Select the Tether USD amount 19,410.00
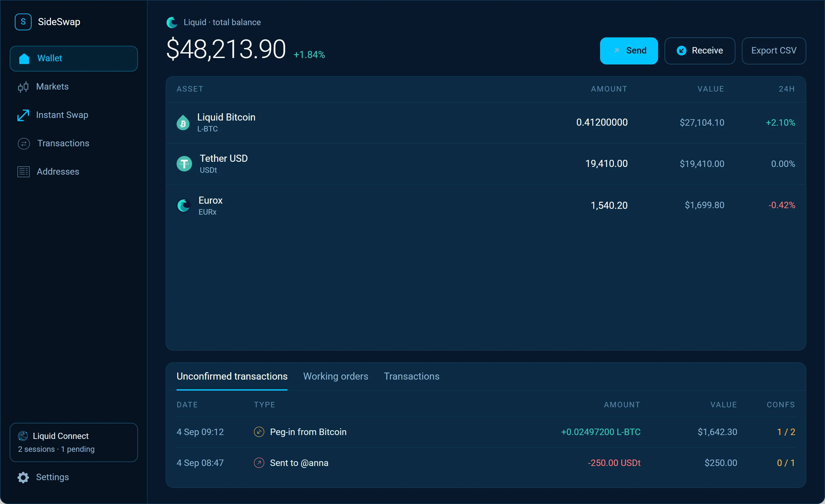The width and height of the screenshot is (825, 504). [607, 164]
